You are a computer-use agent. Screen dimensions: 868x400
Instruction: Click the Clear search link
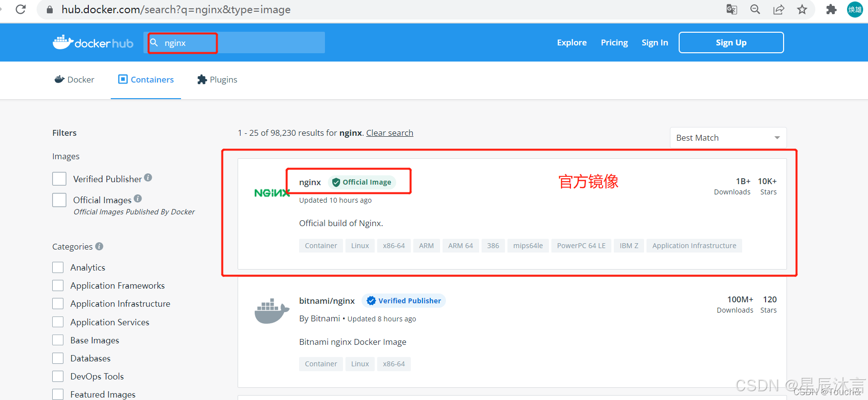pos(390,133)
